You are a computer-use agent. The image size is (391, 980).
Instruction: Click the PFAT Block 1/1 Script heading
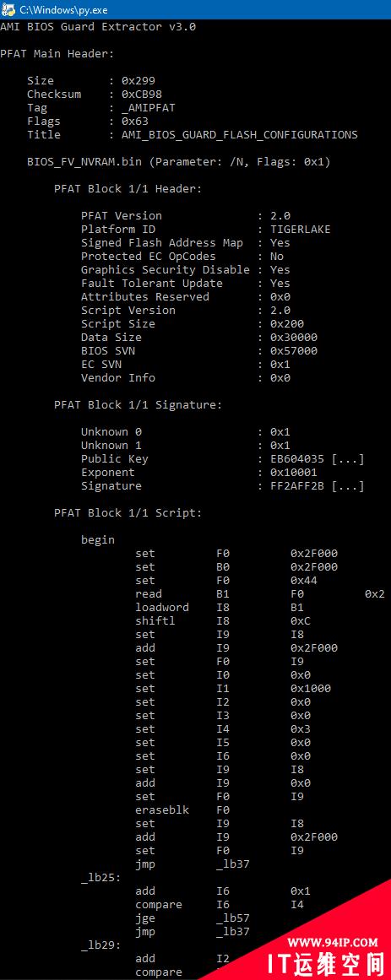click(x=128, y=512)
